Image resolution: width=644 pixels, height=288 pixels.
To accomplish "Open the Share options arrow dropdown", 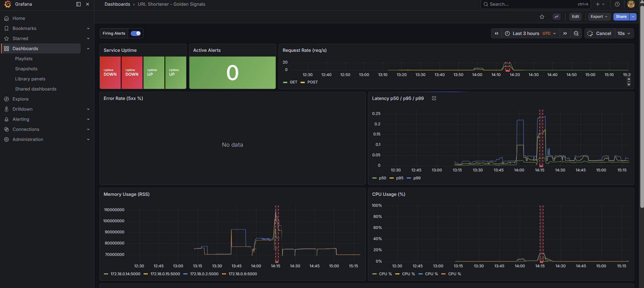I will click(x=633, y=16).
